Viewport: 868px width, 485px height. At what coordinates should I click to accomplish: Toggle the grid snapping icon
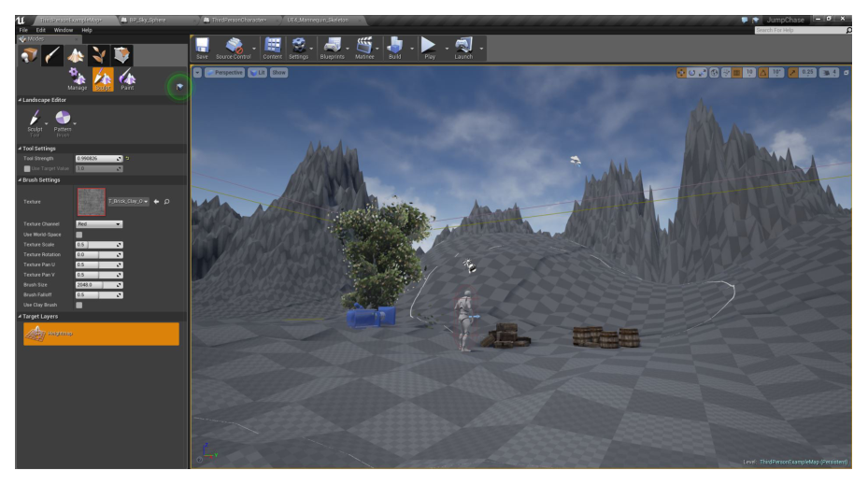(x=737, y=73)
